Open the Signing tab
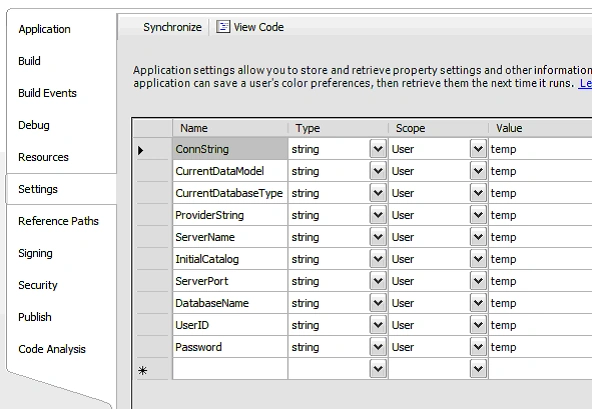The height and width of the screenshot is (409, 592). tap(35, 253)
